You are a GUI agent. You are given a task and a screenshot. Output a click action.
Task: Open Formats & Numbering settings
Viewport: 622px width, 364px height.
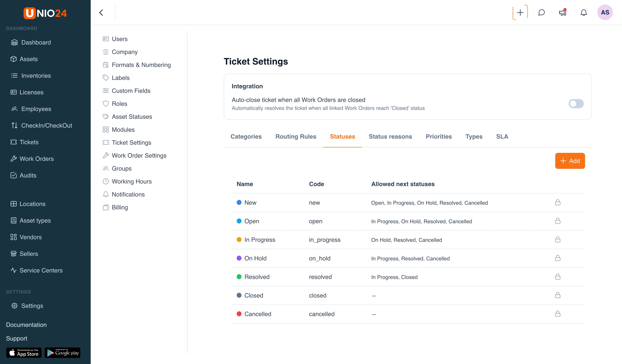coord(137,65)
